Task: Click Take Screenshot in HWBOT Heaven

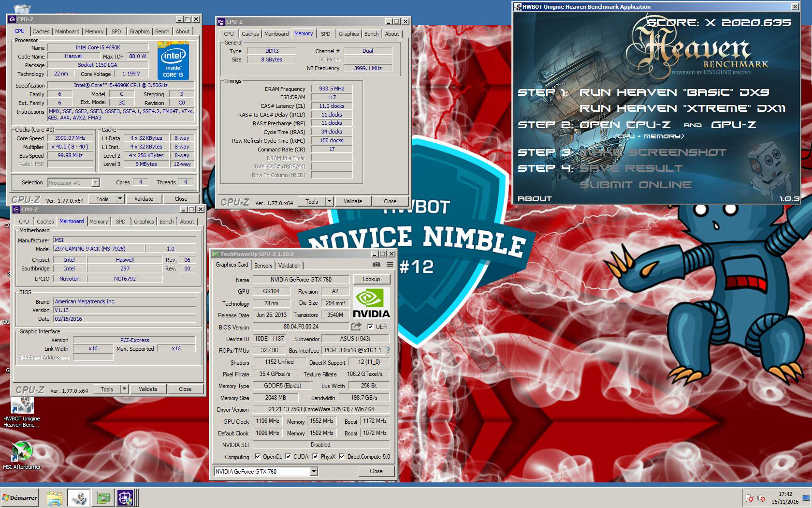Action: coord(653,152)
